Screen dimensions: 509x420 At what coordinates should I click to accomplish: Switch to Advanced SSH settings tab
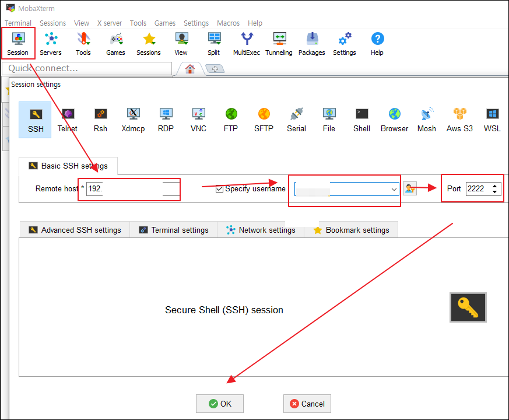(75, 230)
